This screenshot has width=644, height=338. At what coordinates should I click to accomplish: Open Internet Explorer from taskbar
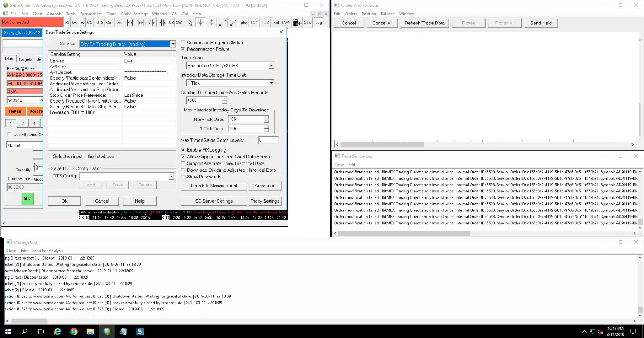coord(57,332)
